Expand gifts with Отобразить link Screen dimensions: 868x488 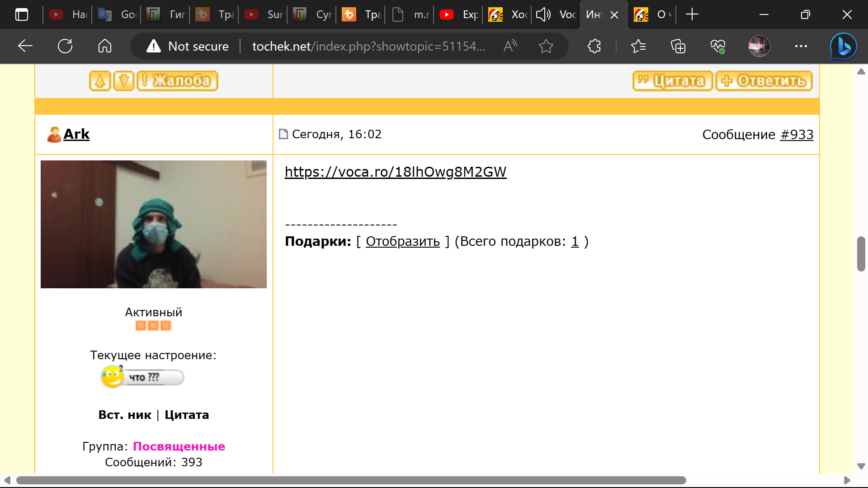pos(402,241)
